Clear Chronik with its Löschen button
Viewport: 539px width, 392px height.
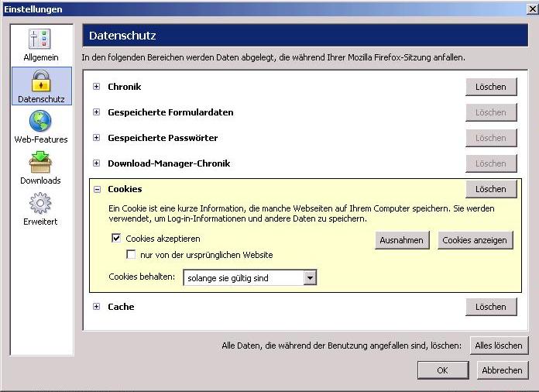click(490, 87)
